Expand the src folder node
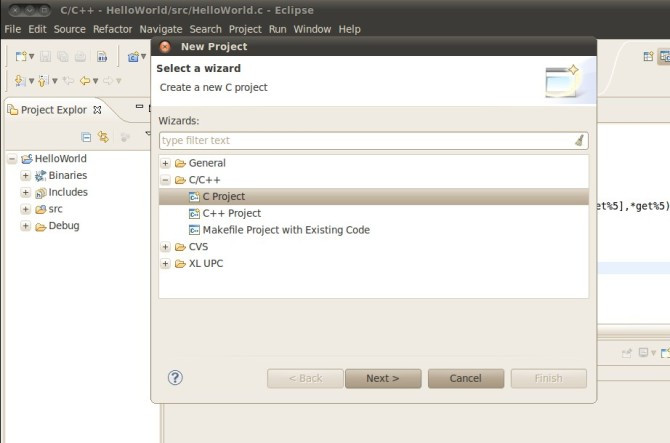The height and width of the screenshot is (443, 670). (26, 209)
